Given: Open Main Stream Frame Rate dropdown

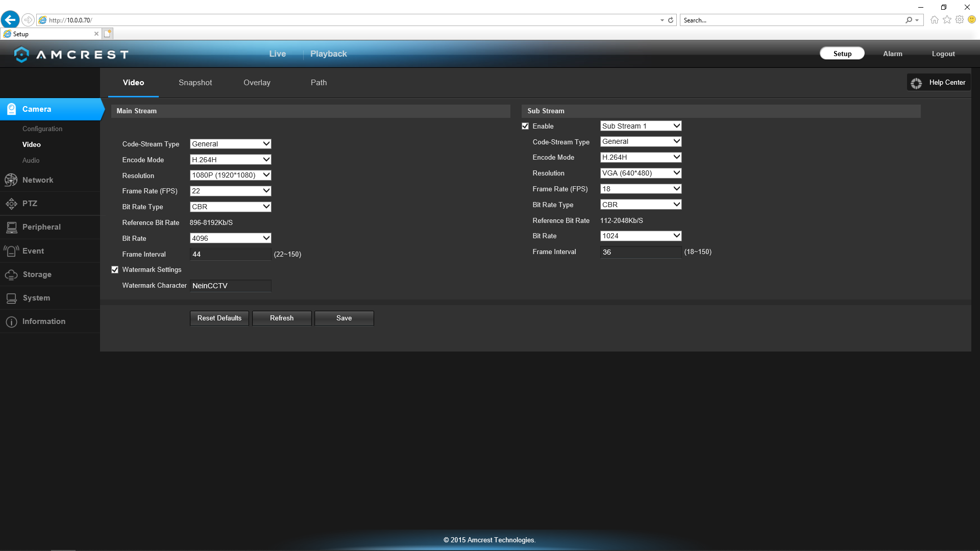Looking at the screenshot, I should pyautogui.click(x=230, y=191).
